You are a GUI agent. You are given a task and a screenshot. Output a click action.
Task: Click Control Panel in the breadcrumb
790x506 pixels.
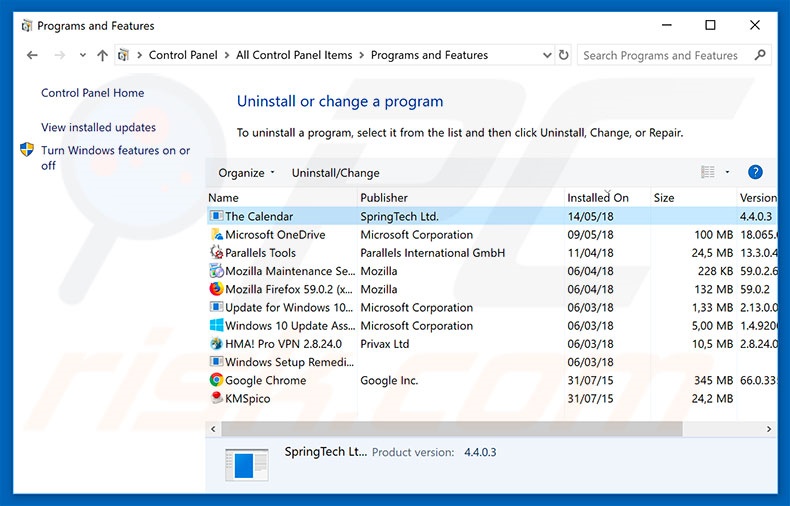[183, 55]
